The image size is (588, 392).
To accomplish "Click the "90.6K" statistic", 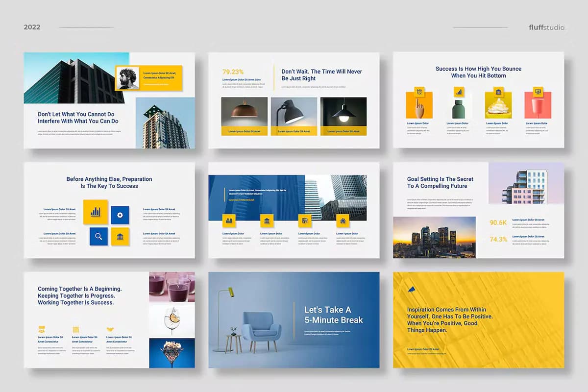I will (498, 222).
